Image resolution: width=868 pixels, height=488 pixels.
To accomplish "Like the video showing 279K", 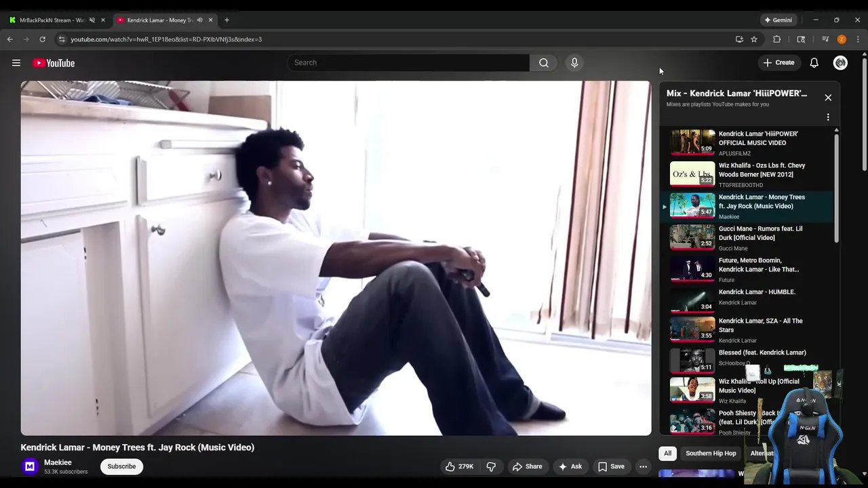I will 459,466.
